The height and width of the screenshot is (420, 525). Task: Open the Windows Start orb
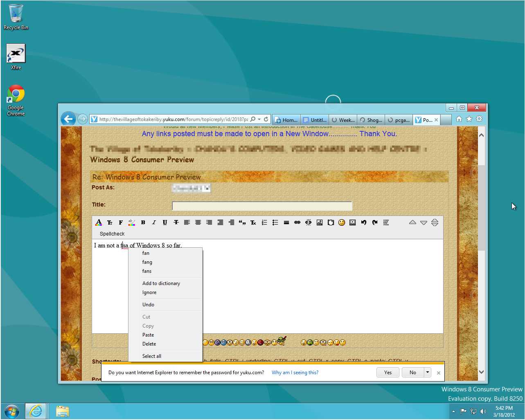point(12,411)
